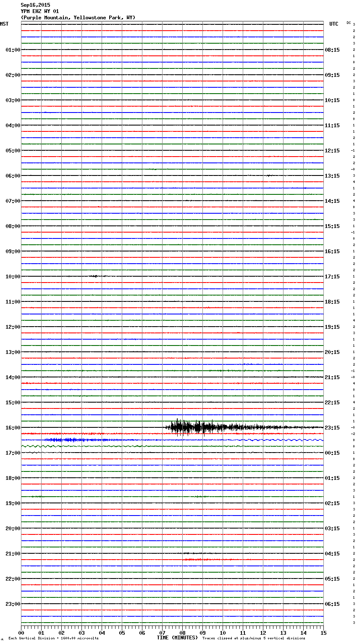
Task: Select the 12:00 MST time label
Action: click(x=13, y=327)
